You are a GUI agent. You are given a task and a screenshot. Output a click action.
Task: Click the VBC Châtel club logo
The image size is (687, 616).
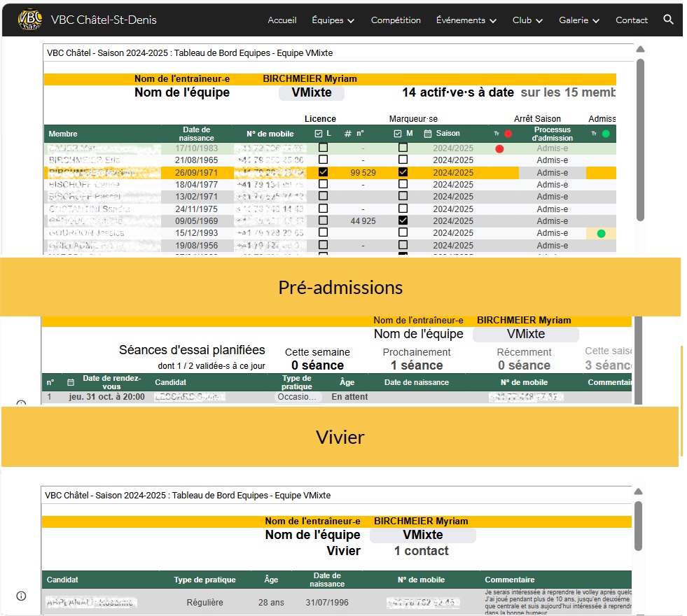29,20
